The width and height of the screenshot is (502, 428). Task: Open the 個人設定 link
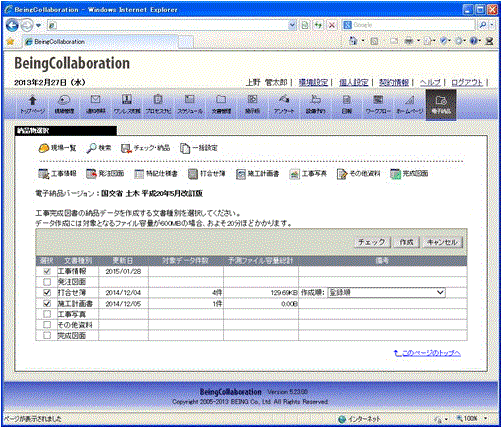pos(354,83)
